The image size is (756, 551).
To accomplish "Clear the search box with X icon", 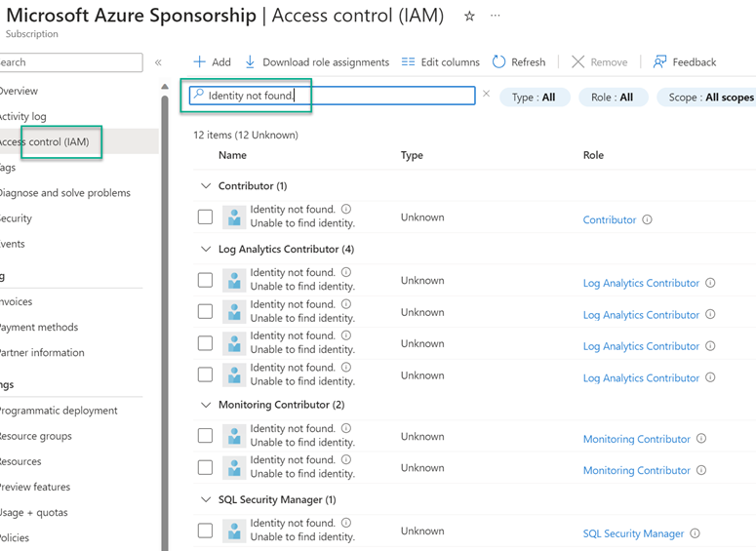I will pos(487,95).
